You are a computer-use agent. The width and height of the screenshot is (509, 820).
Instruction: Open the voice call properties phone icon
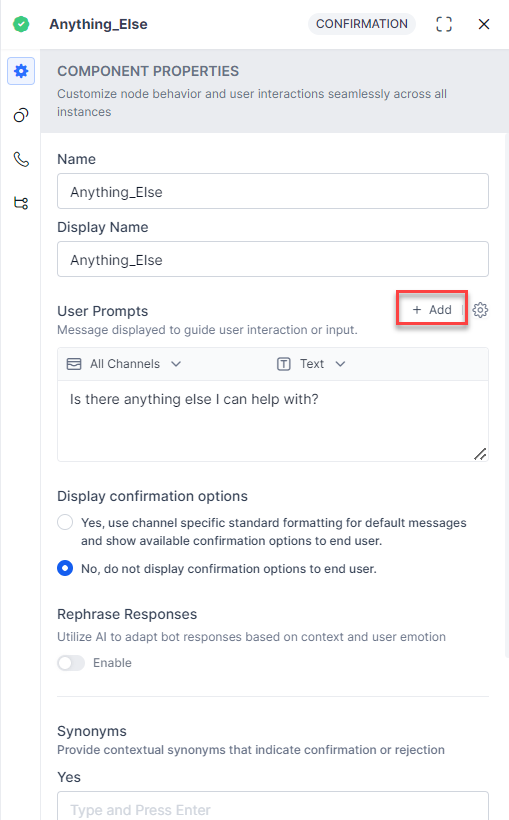click(21, 159)
